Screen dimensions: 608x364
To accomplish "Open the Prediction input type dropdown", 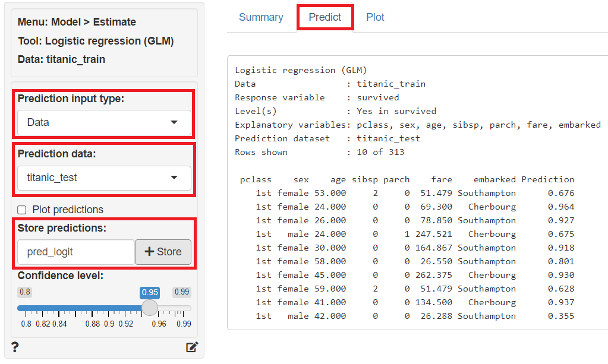I will [104, 122].
